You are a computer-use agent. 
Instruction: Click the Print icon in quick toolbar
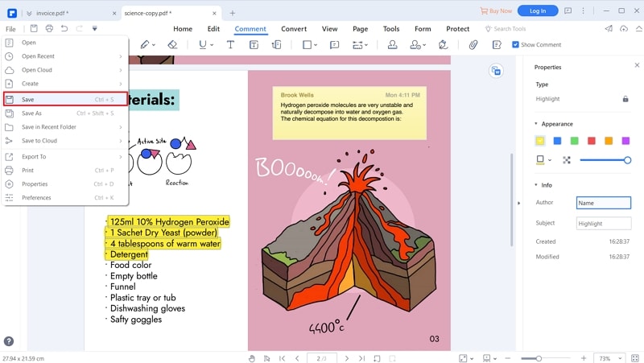point(49,28)
